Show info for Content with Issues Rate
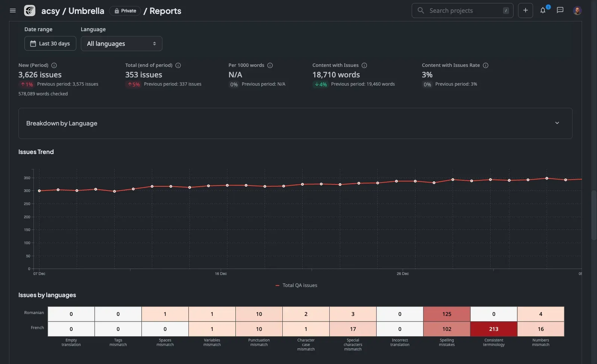The height and width of the screenshot is (364, 597). pyautogui.click(x=485, y=65)
